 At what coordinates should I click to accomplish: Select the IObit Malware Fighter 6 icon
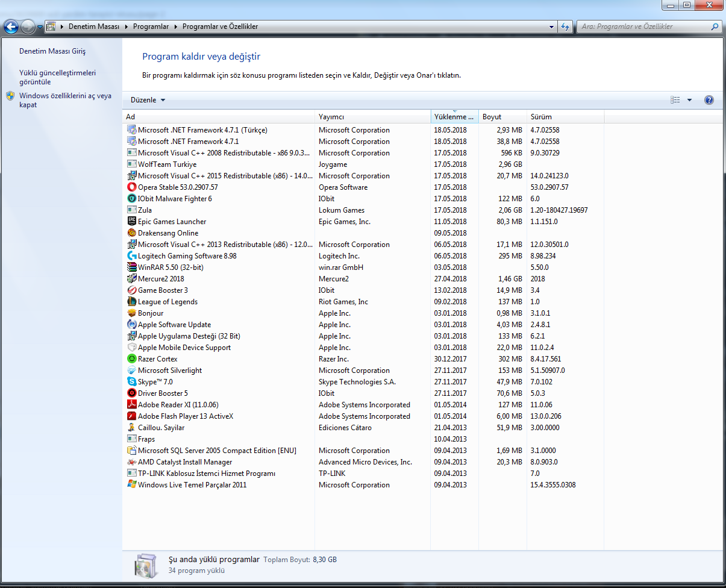[x=132, y=199]
